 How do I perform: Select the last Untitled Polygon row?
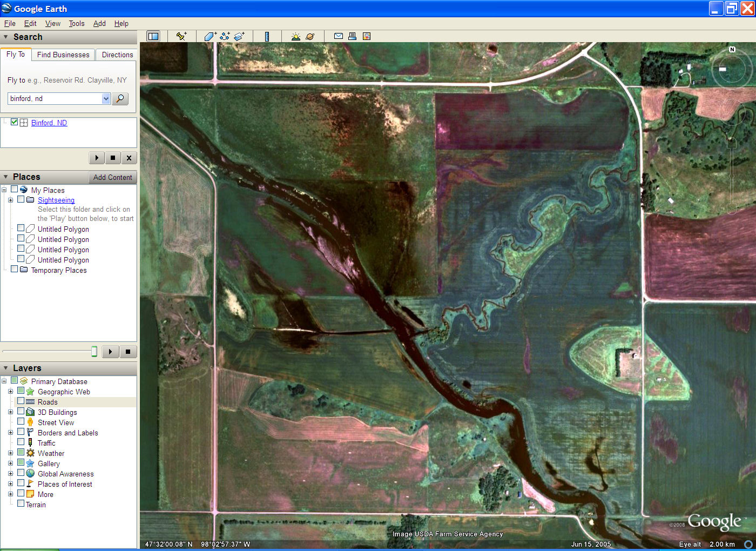pos(63,260)
